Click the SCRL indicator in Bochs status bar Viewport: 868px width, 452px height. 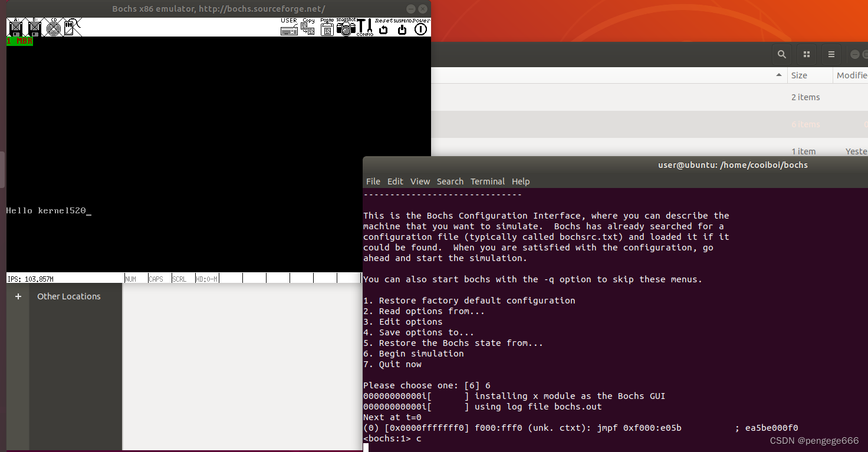coord(179,279)
